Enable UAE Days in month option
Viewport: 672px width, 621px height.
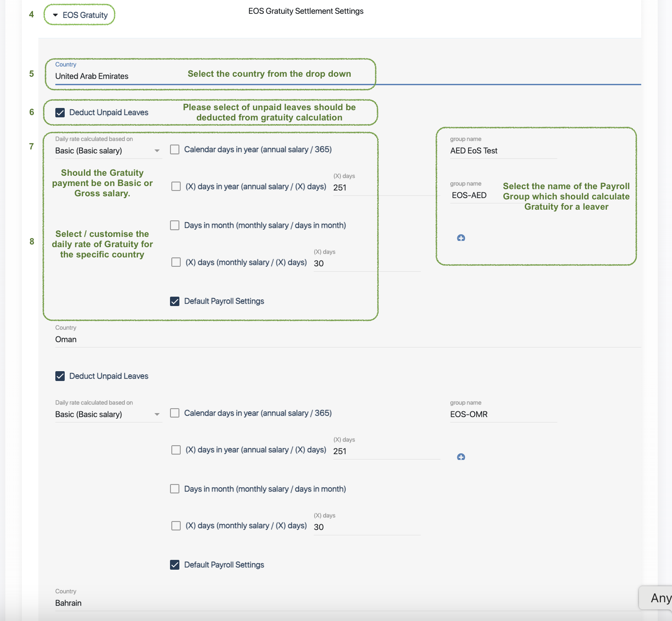[x=175, y=225]
